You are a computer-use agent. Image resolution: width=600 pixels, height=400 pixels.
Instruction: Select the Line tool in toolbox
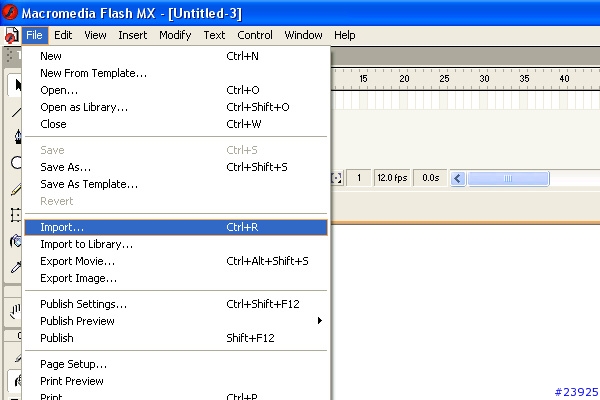16,112
